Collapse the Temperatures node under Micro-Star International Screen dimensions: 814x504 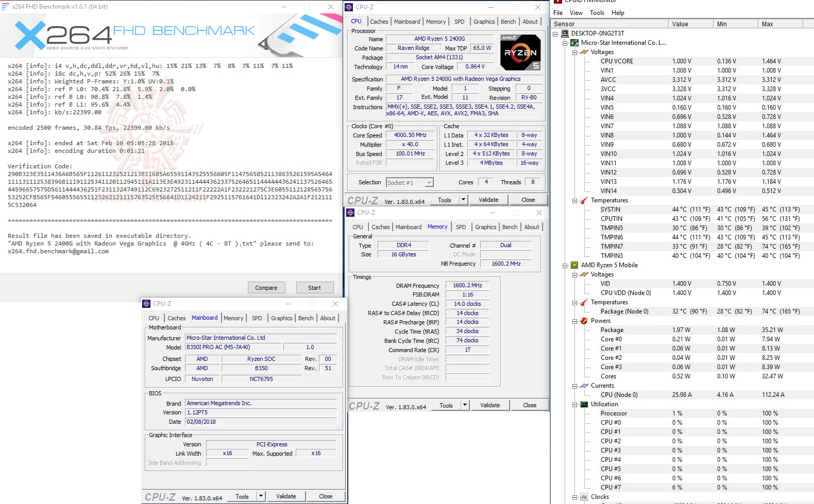[x=574, y=201]
